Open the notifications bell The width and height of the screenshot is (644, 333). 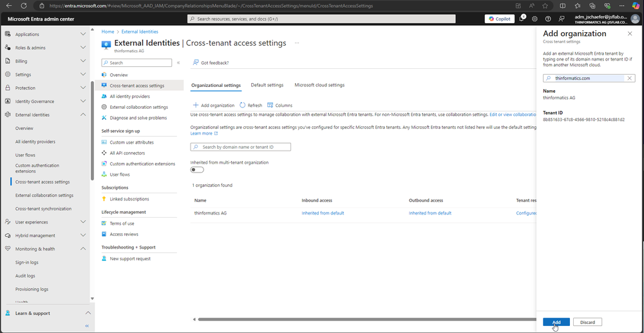[x=522, y=19]
